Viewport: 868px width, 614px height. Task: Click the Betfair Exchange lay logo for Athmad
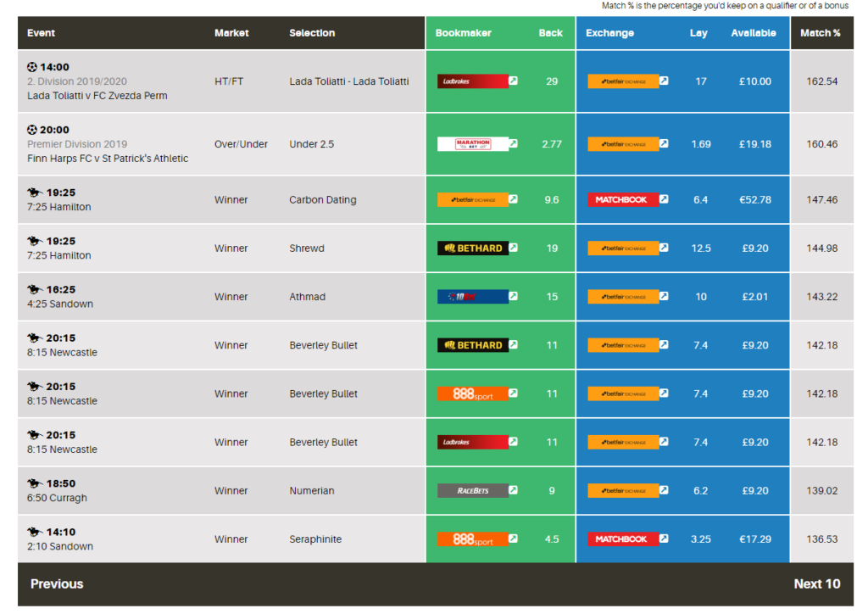click(x=621, y=296)
